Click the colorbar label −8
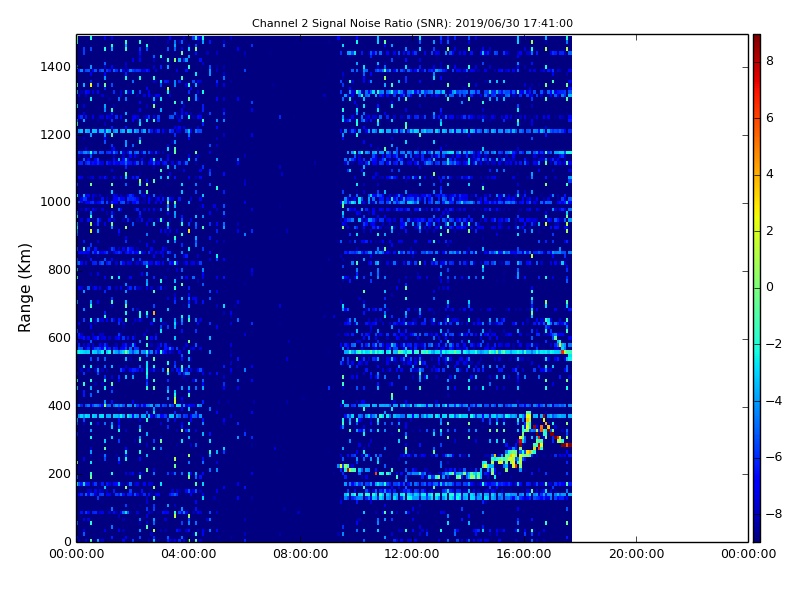The height and width of the screenshot is (600, 800). [x=773, y=514]
